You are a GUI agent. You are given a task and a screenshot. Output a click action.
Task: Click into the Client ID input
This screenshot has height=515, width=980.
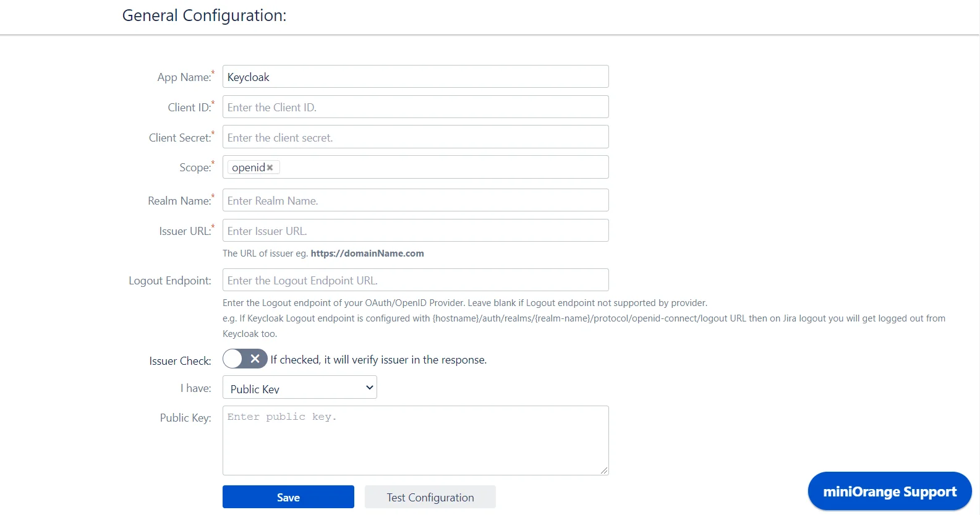tap(415, 107)
